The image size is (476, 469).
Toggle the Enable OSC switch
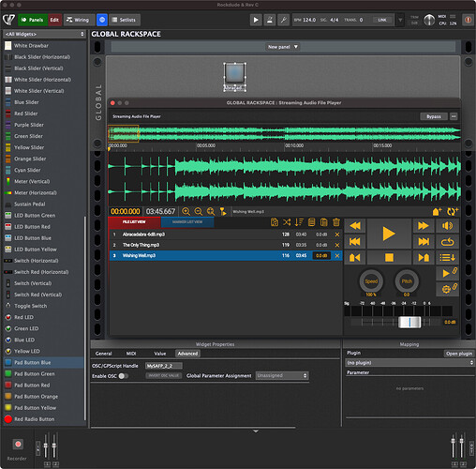[123, 376]
